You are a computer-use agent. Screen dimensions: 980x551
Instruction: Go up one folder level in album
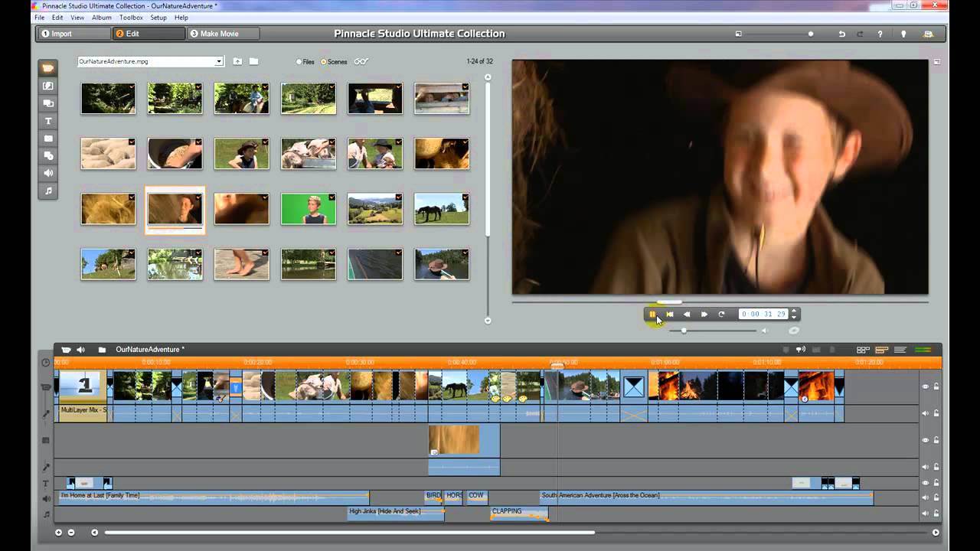pos(237,61)
